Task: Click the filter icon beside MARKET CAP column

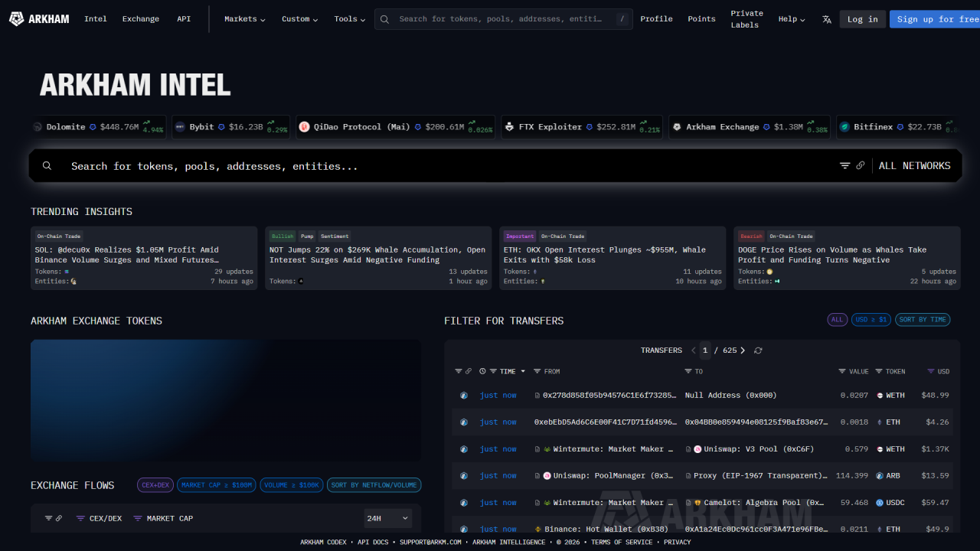Action: click(138, 518)
